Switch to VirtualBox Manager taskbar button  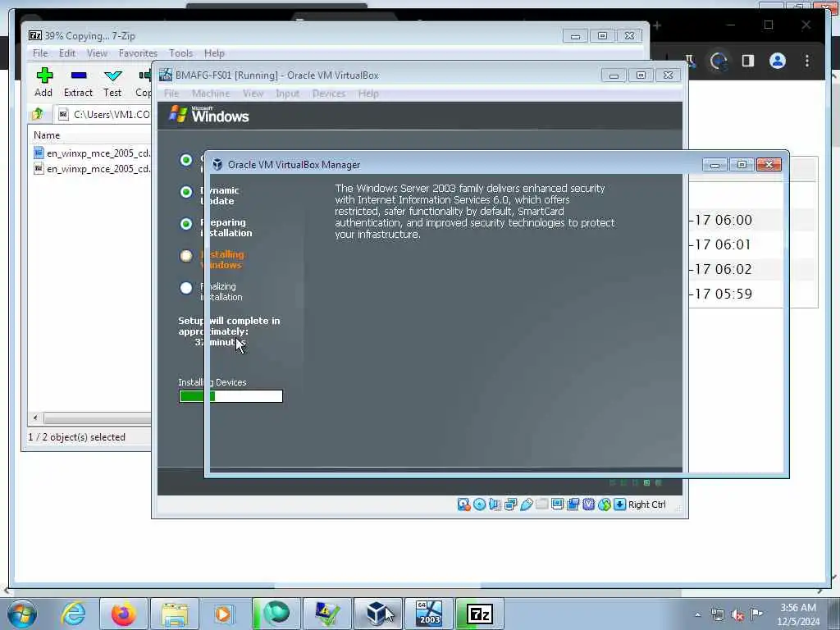[x=377, y=614]
